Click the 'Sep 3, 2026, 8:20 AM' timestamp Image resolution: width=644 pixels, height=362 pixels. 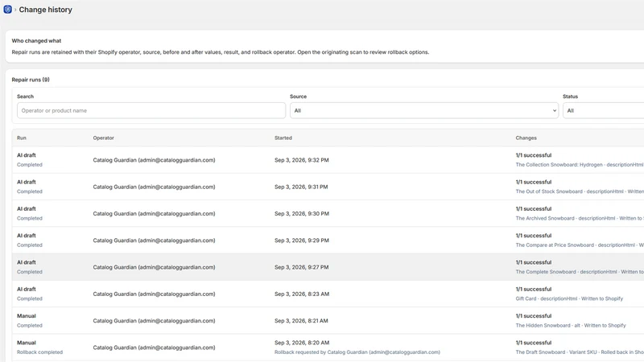click(301, 343)
